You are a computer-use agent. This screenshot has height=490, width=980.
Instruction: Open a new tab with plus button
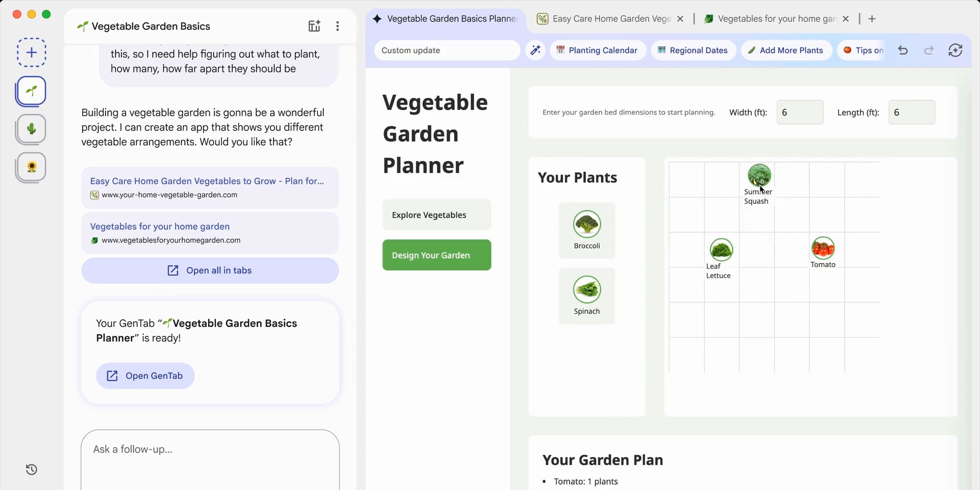pos(872,19)
